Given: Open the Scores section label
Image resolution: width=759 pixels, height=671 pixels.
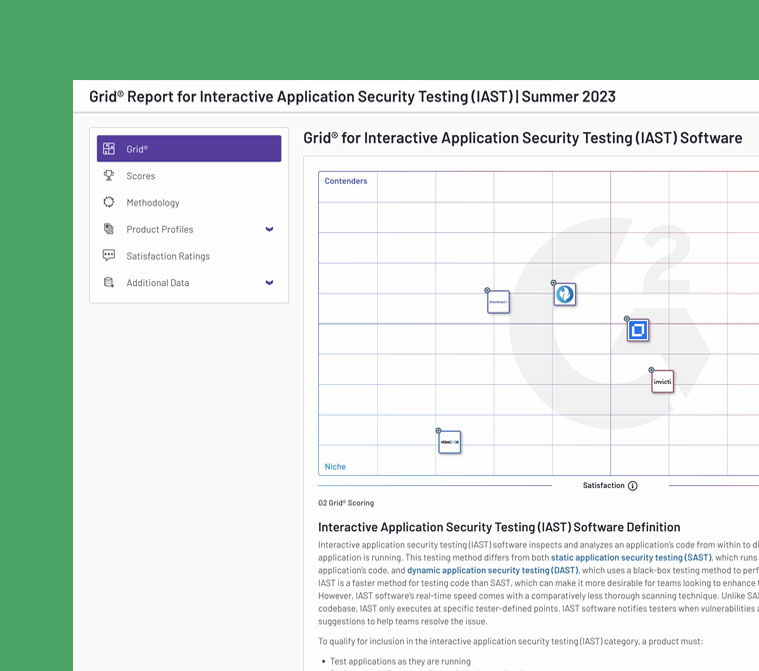Looking at the screenshot, I should 141,176.
